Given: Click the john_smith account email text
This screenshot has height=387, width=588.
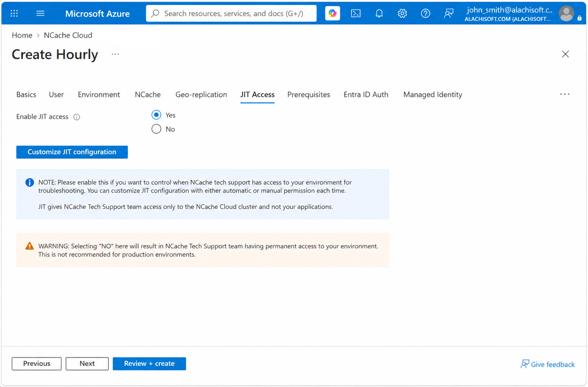Looking at the screenshot, I should click(509, 10).
